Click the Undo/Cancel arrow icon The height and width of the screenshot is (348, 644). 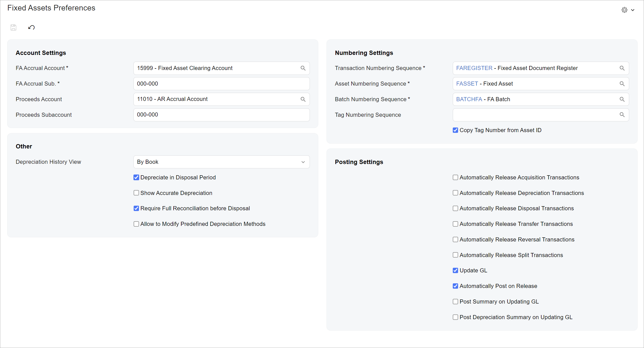(x=31, y=27)
